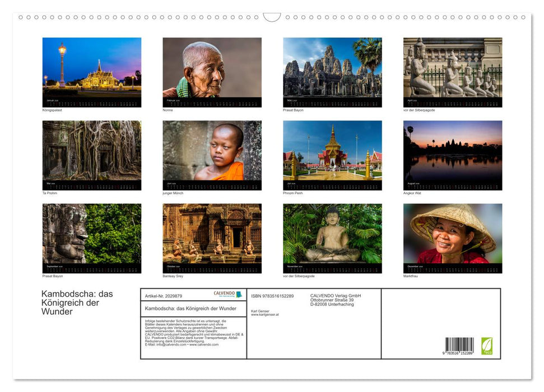Click the green eco leaf logo
Image resolution: width=544 pixels, height=392 pixels.
click(487, 346)
